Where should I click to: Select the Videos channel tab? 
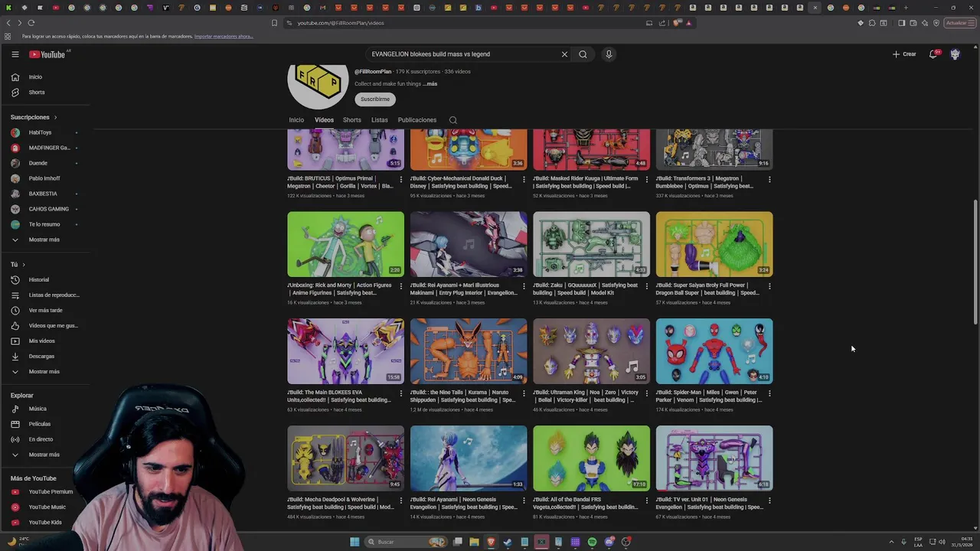tap(324, 120)
